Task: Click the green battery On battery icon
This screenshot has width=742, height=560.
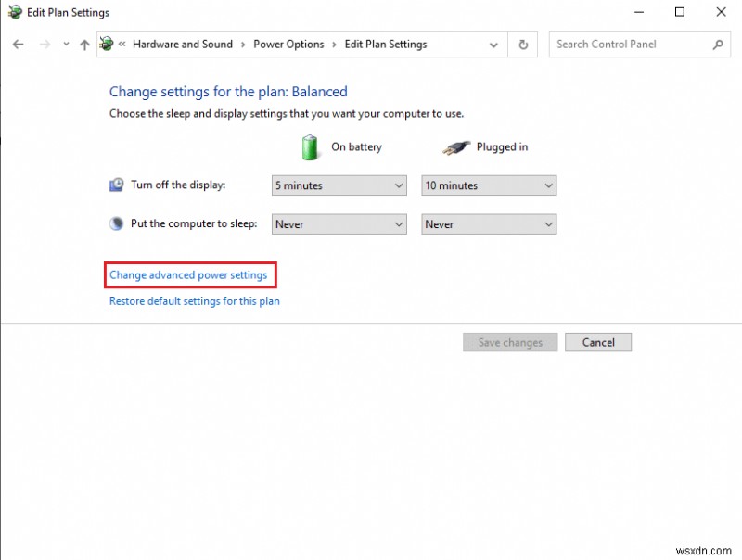Action: (310, 146)
